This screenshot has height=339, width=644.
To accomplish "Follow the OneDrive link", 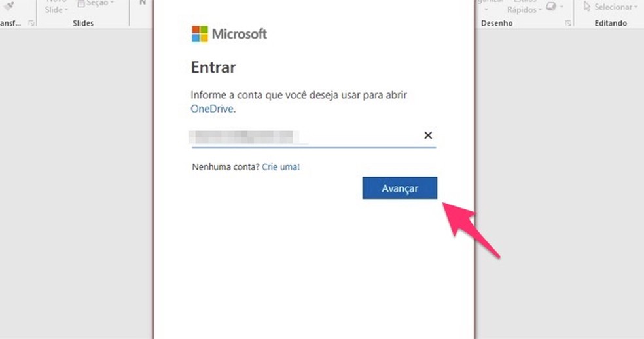I will [x=212, y=109].
